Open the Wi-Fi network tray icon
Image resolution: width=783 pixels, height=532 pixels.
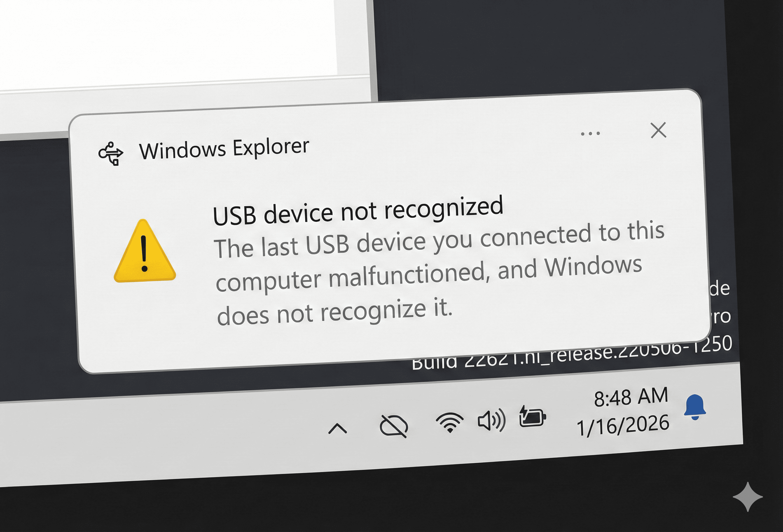(450, 423)
